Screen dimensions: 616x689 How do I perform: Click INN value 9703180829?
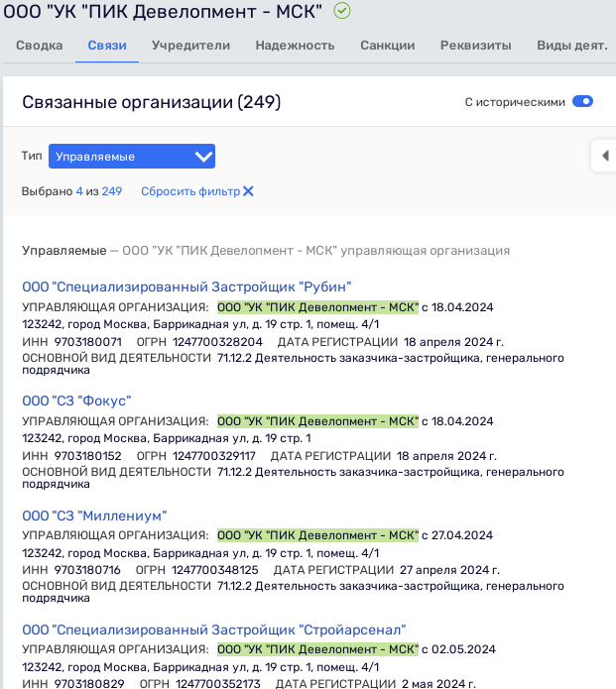click(x=89, y=684)
